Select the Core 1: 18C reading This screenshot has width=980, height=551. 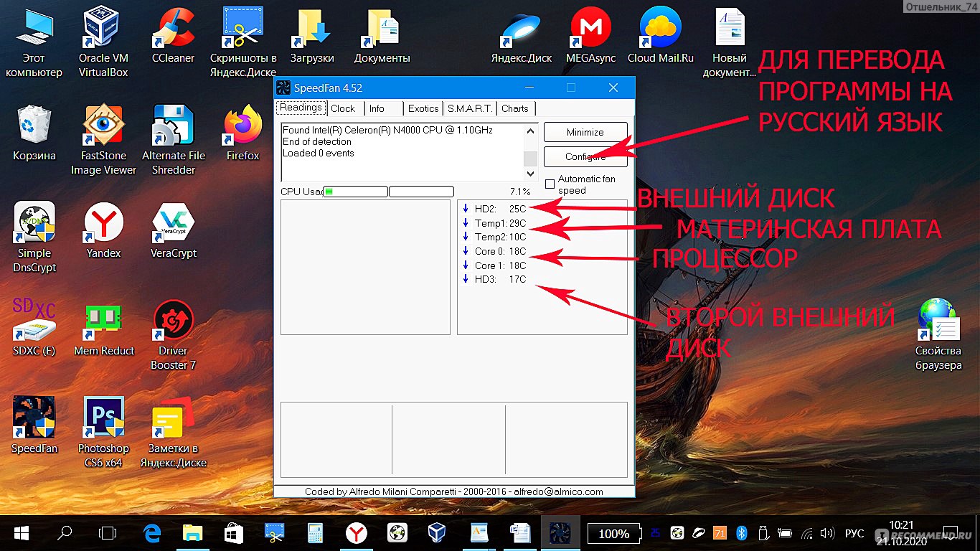coord(495,265)
